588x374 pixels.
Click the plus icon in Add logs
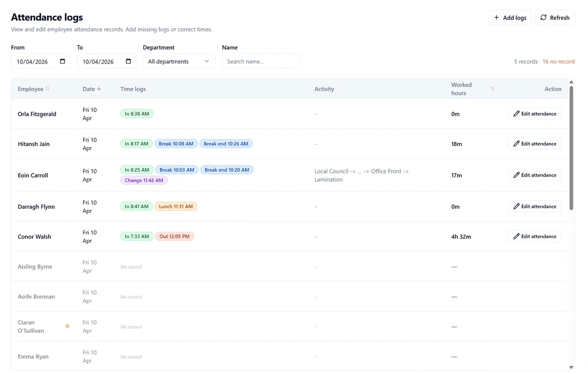pyautogui.click(x=496, y=18)
